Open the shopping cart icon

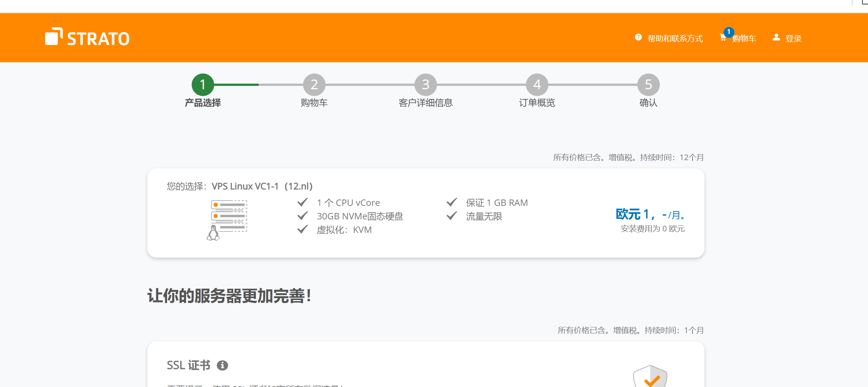[722, 37]
